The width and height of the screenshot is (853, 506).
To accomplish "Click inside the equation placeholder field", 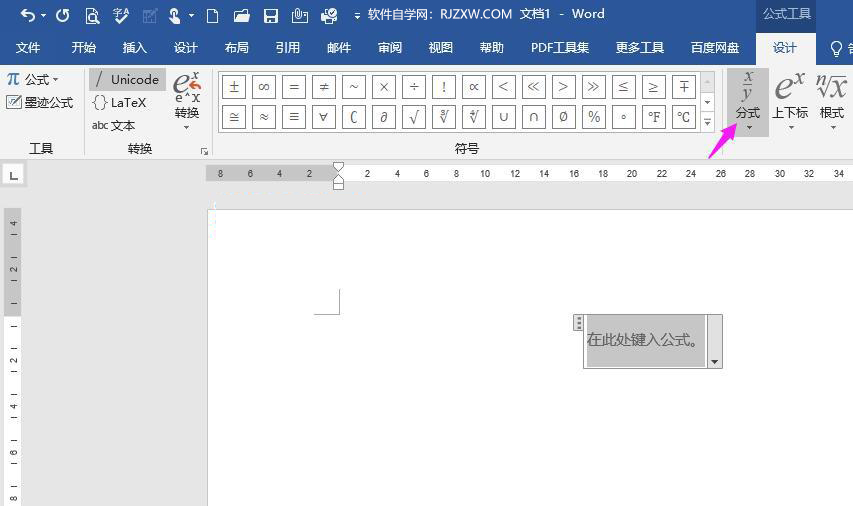I will 643,340.
